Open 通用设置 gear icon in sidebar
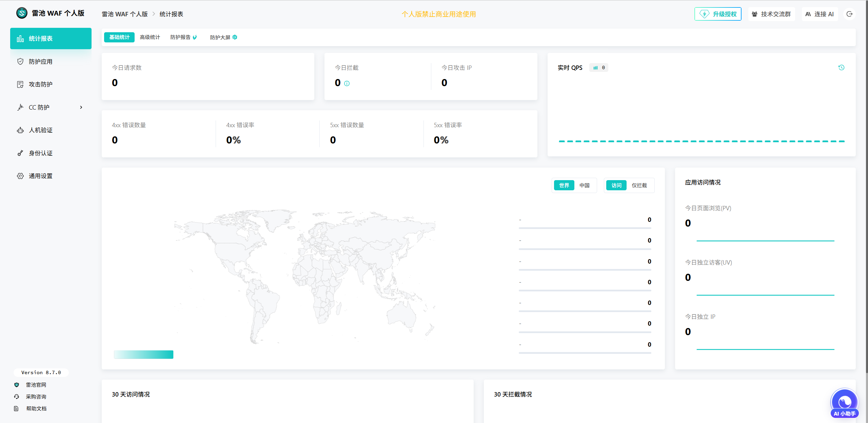868x423 pixels. pos(20,176)
